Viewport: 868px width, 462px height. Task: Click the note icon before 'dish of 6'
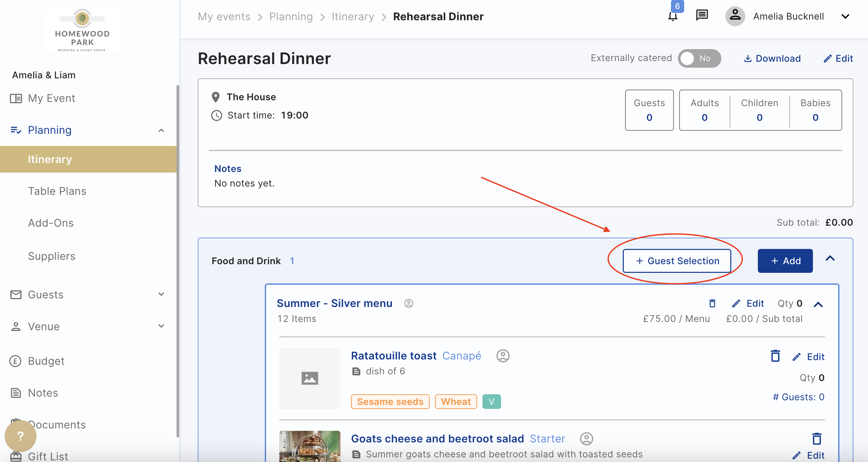(x=356, y=371)
